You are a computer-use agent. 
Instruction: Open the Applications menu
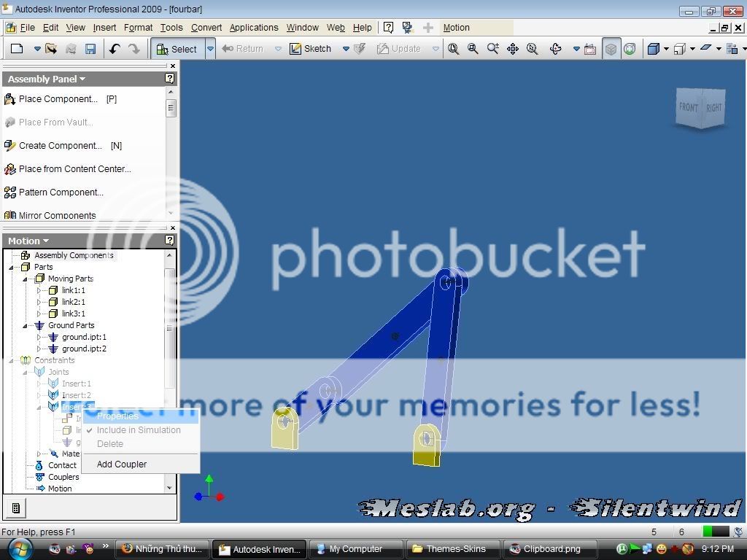[254, 28]
